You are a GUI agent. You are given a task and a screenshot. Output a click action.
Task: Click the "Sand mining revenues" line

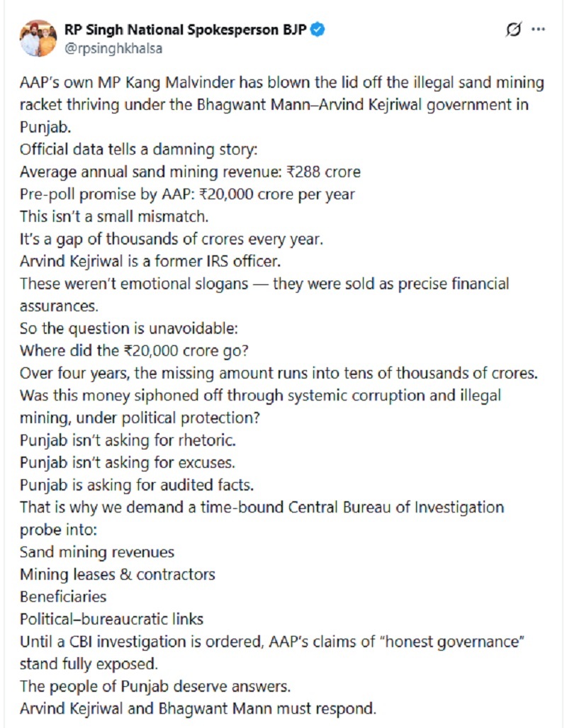tap(97, 551)
